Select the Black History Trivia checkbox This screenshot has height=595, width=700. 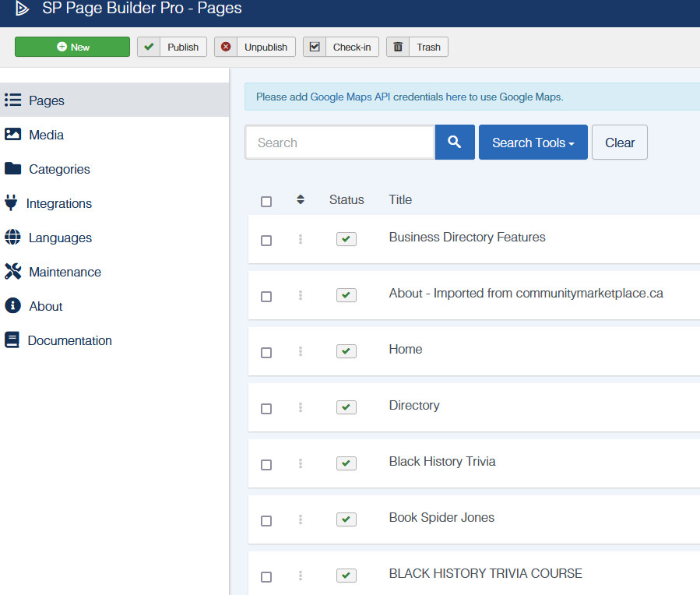point(266,465)
